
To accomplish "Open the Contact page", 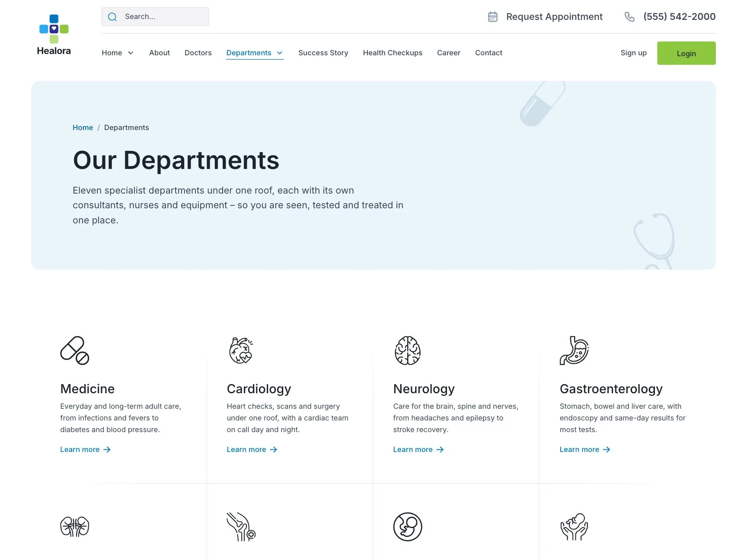I will 488,53.
